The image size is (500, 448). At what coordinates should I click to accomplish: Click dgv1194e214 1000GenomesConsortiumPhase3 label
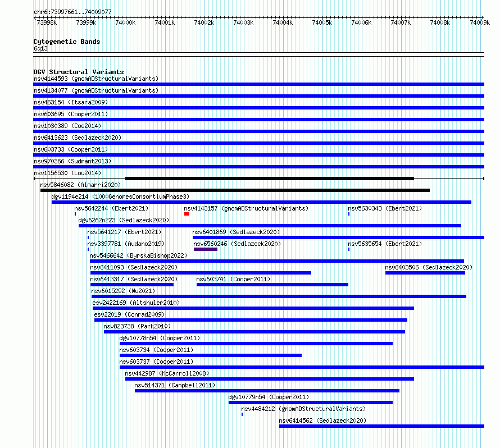(120, 196)
